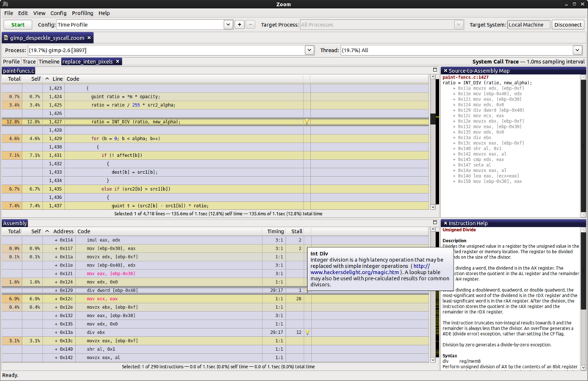Open the hackersdelight.org magic link
The width and height of the screenshot is (588, 381).
(x=355, y=272)
